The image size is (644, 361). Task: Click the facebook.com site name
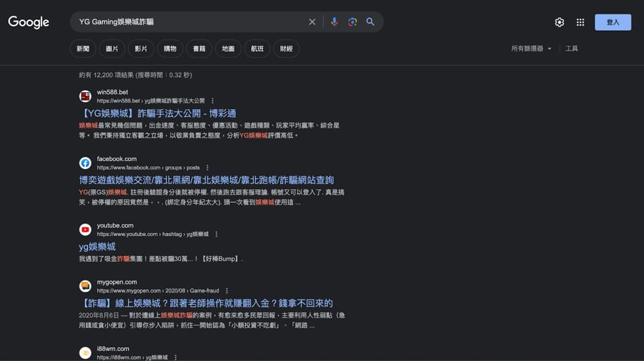click(x=117, y=158)
